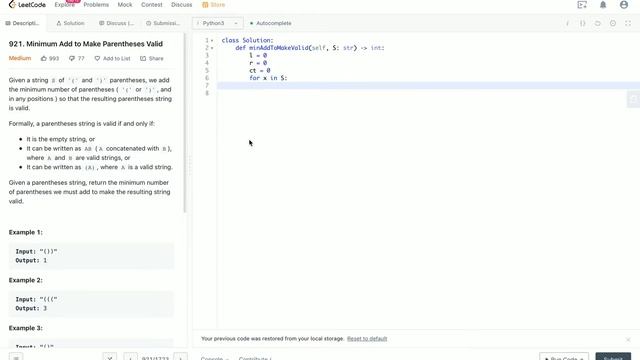This screenshot has width=640, height=360.
Task: Go to the previous problem arrow
Action: tap(130, 358)
